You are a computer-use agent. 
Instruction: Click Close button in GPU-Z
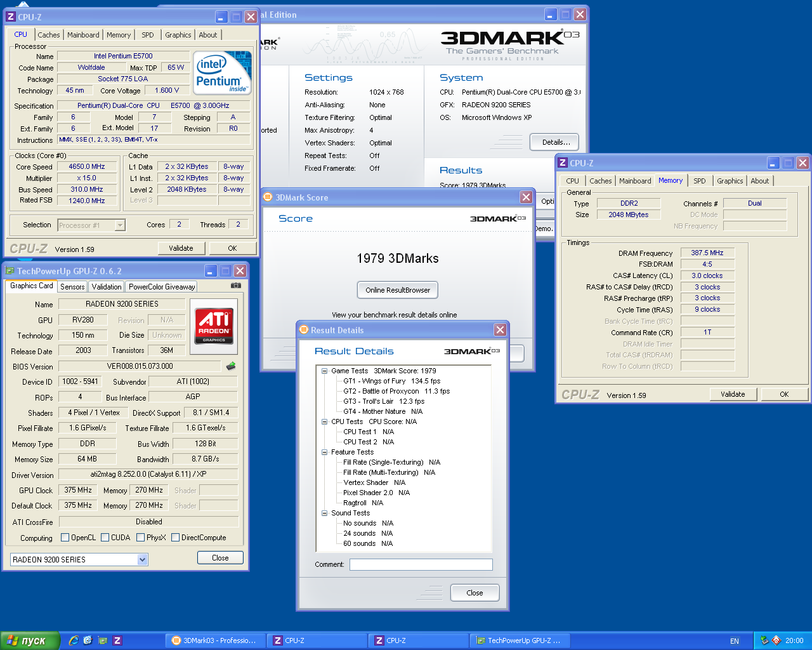[220, 558]
